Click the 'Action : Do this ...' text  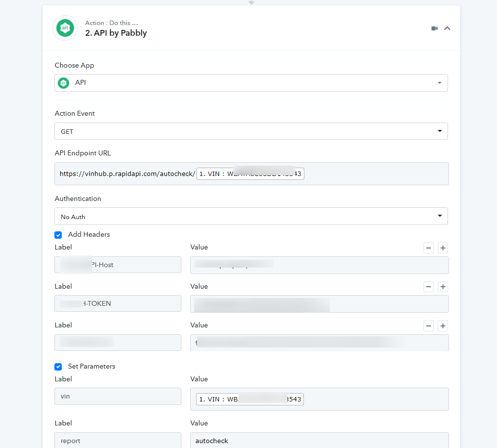click(x=111, y=23)
